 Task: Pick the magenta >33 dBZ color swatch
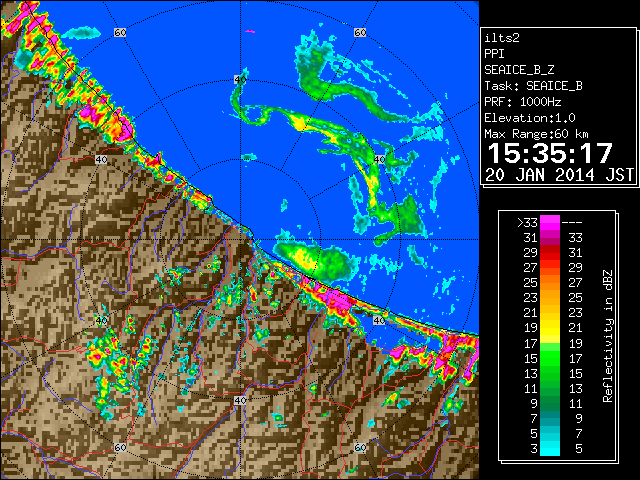550,222
